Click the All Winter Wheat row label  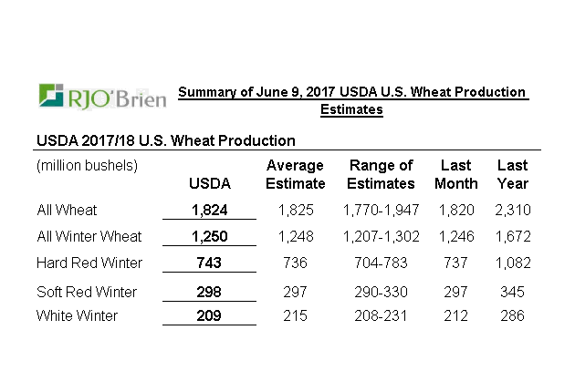(x=89, y=236)
